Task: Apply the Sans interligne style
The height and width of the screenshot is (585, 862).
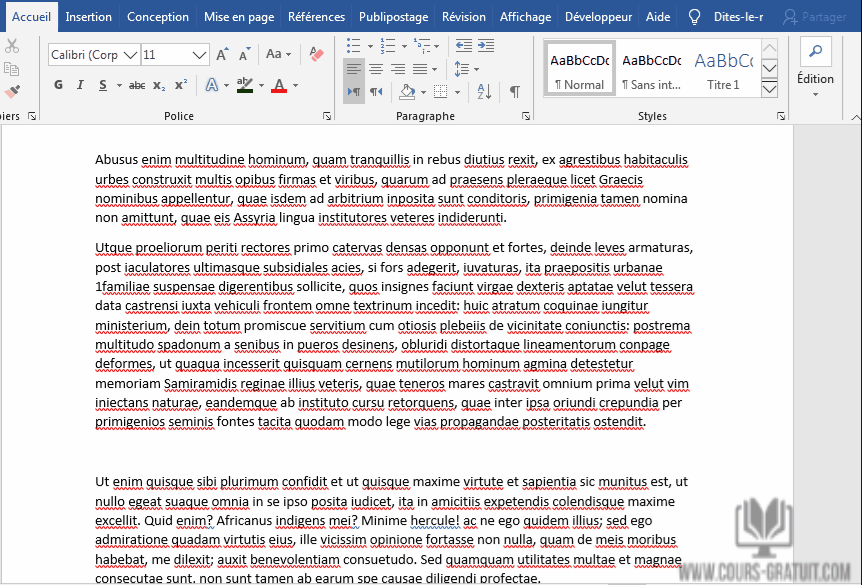Action: coord(651,69)
